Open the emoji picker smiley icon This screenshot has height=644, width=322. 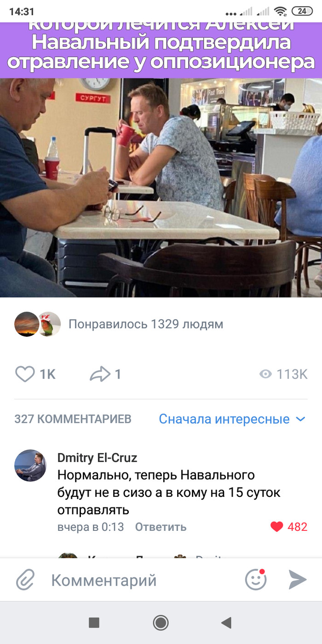pos(256,580)
